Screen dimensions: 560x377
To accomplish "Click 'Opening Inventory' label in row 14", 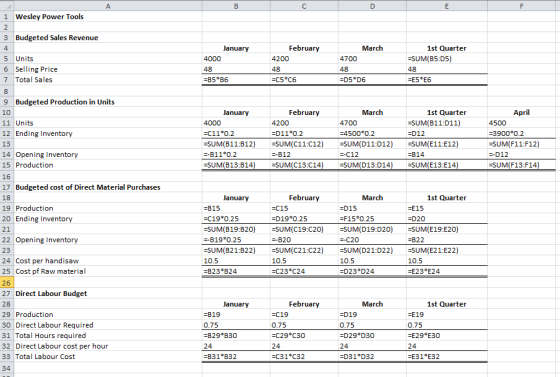I will [x=46, y=155].
